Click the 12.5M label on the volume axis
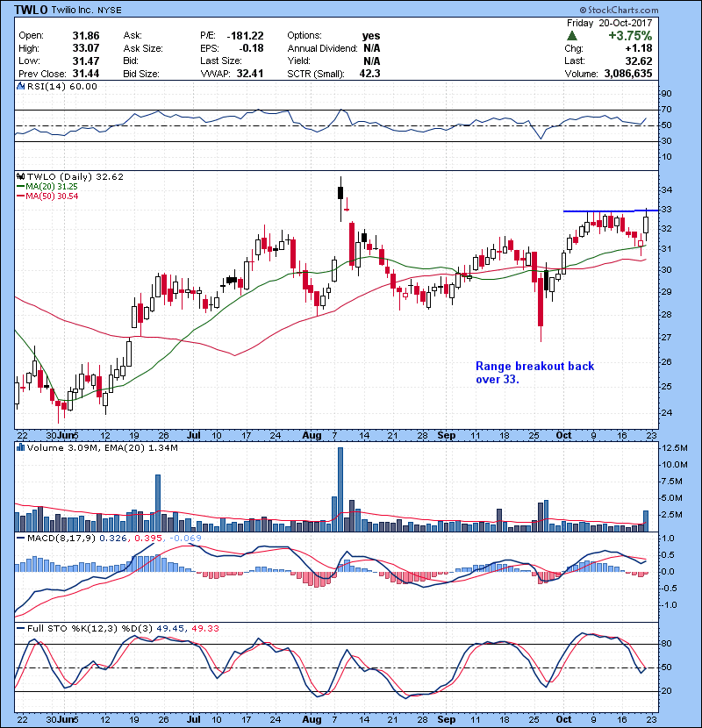702x728 pixels. pyautogui.click(x=675, y=448)
